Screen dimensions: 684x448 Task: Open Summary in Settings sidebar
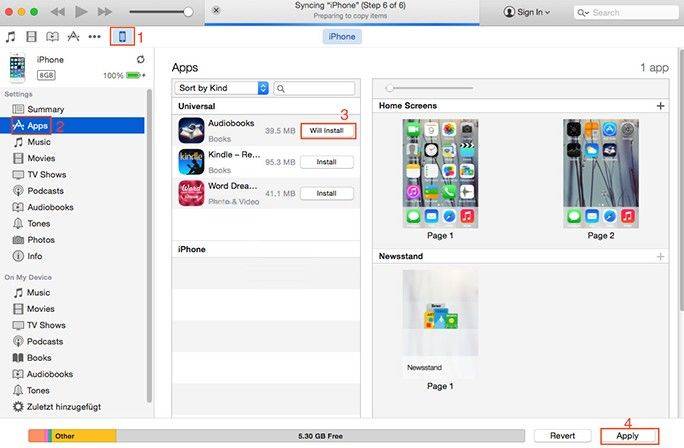tap(72, 109)
